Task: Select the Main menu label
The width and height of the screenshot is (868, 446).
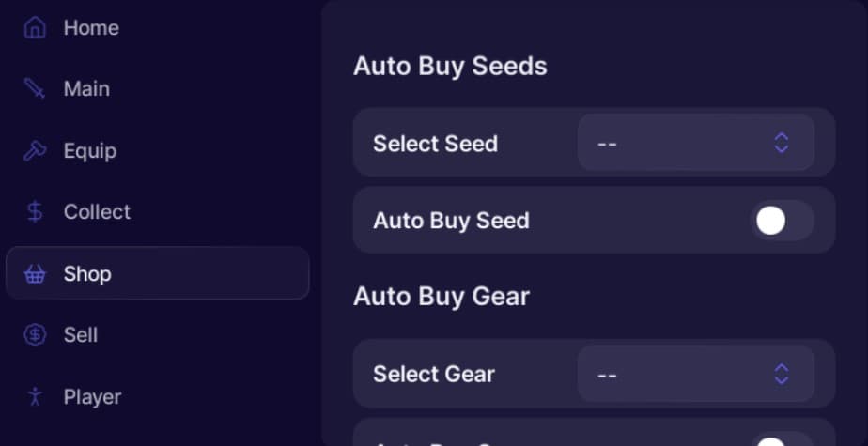Action: coord(86,89)
